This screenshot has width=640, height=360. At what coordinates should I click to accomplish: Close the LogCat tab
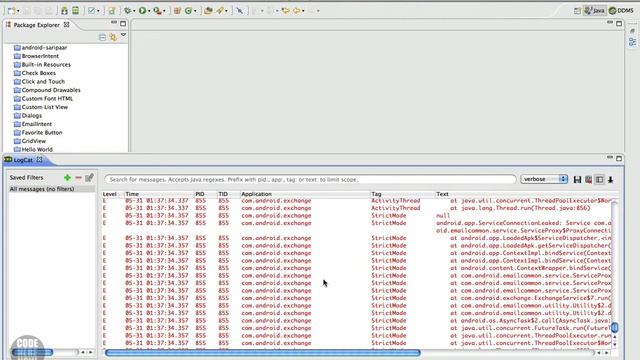[x=40, y=160]
